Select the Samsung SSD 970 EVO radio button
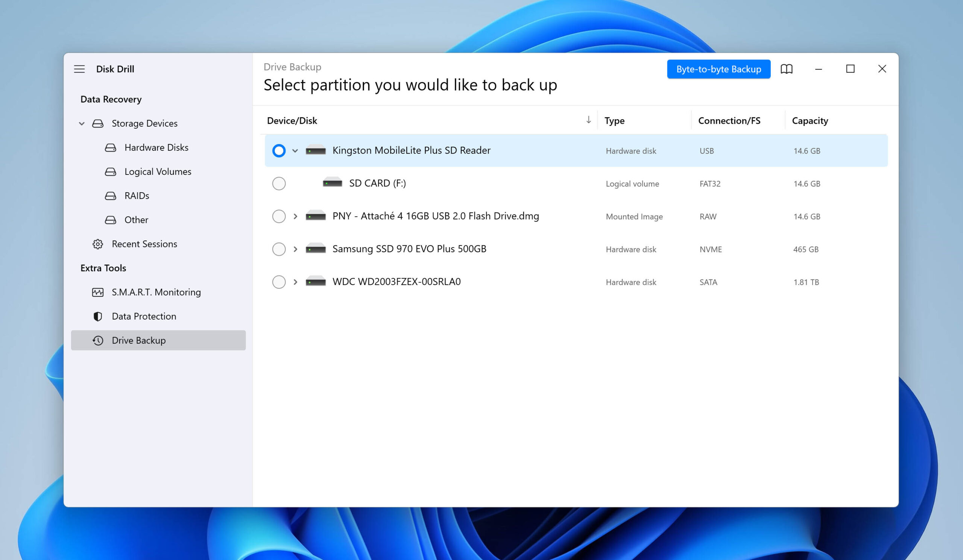The width and height of the screenshot is (963, 560). (x=279, y=249)
